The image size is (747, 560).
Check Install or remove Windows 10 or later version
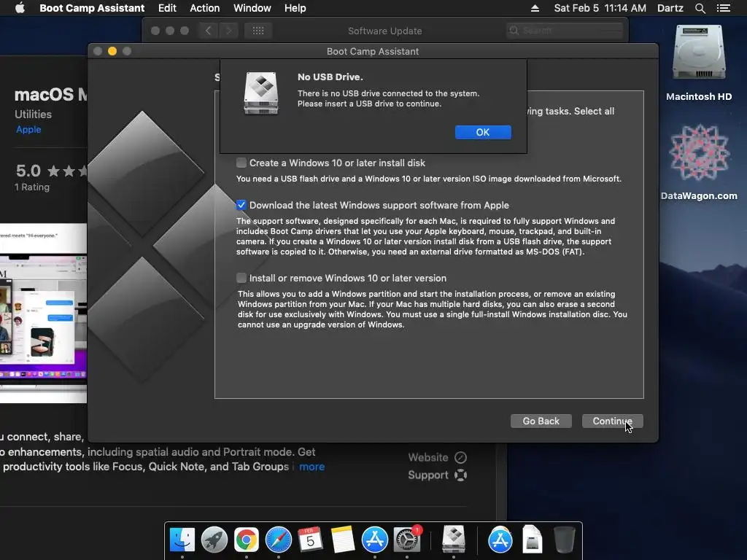click(x=241, y=278)
